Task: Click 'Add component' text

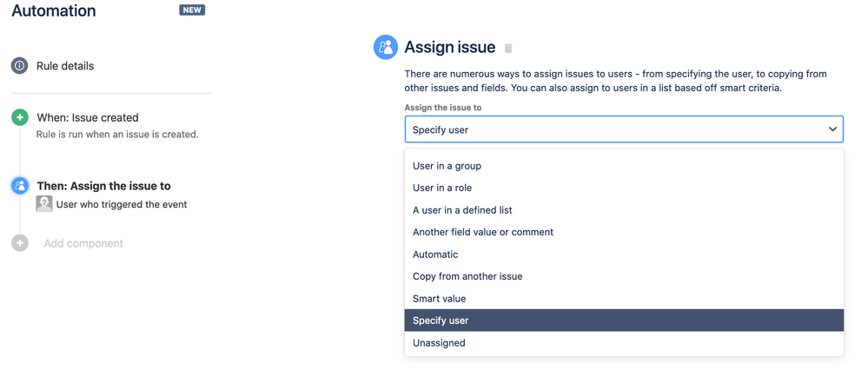Action: [83, 243]
